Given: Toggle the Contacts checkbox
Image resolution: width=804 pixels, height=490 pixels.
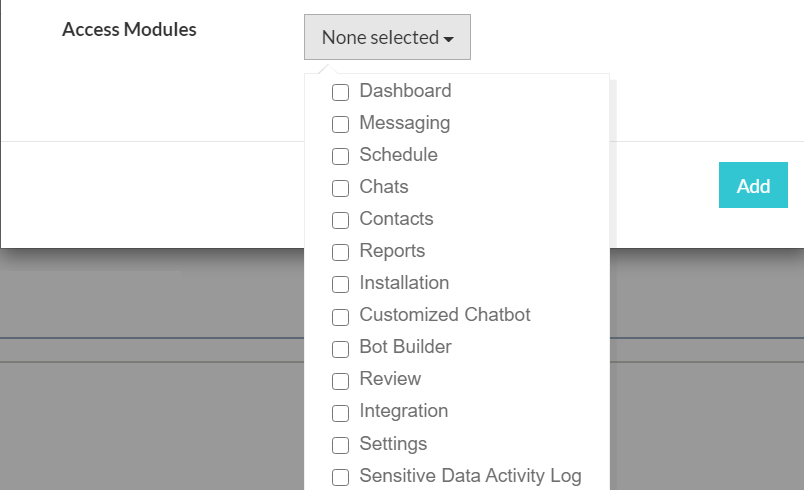Looking at the screenshot, I should coord(341,220).
